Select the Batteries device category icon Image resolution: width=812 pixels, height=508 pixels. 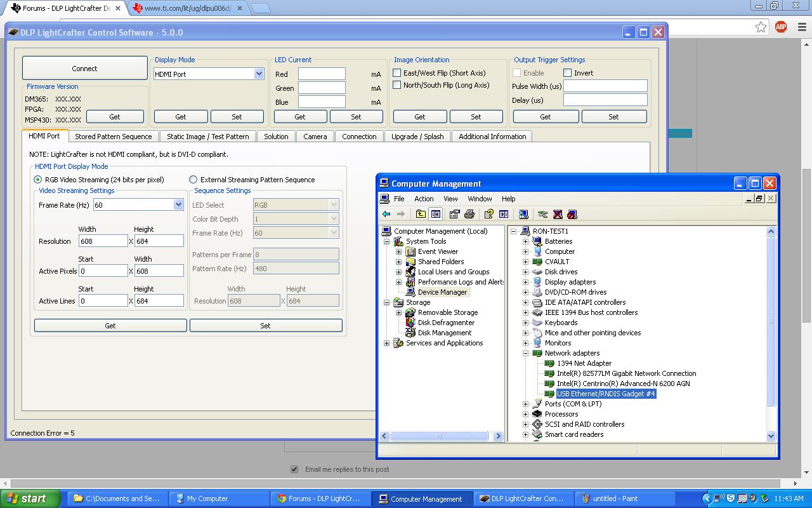(x=537, y=241)
